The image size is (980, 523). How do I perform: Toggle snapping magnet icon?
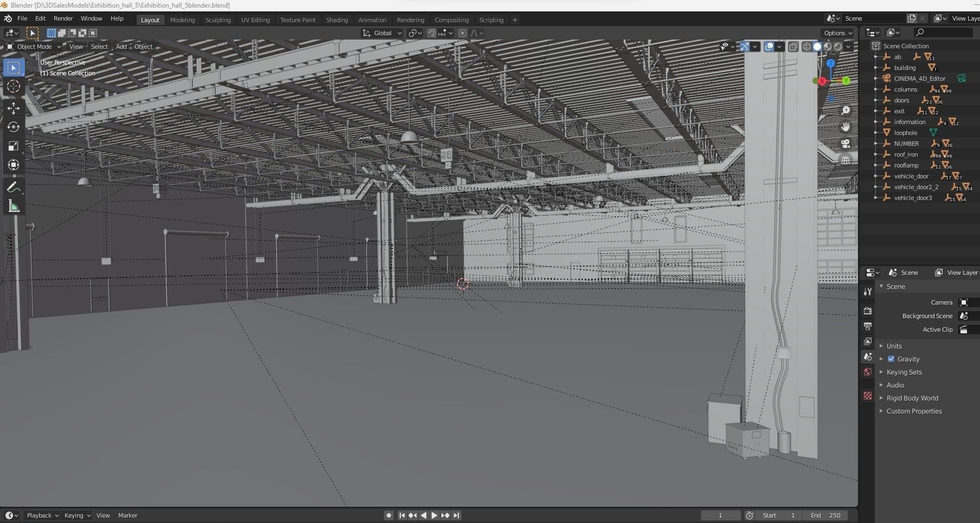click(431, 33)
